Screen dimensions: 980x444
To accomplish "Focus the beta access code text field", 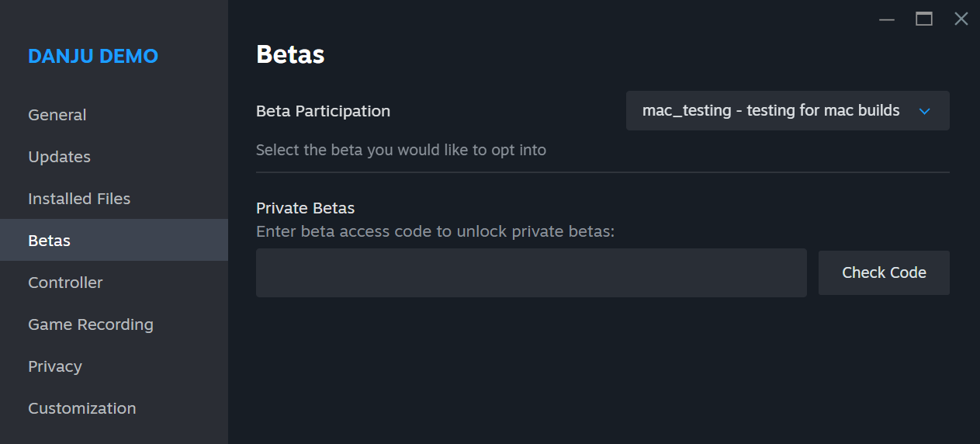I will (x=532, y=272).
